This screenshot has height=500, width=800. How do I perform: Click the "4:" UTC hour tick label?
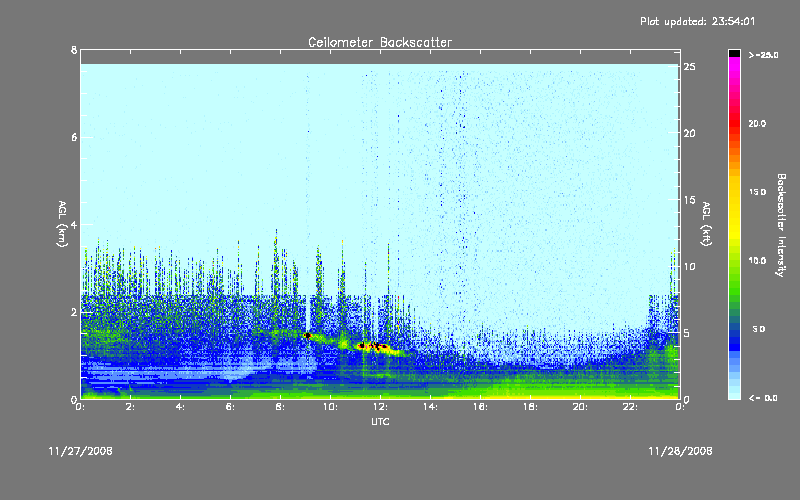(x=180, y=407)
